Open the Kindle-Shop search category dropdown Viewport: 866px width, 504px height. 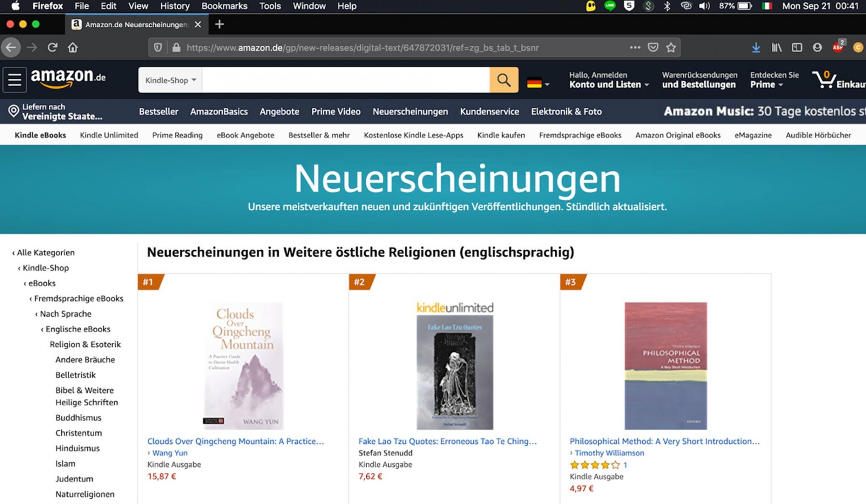point(170,80)
